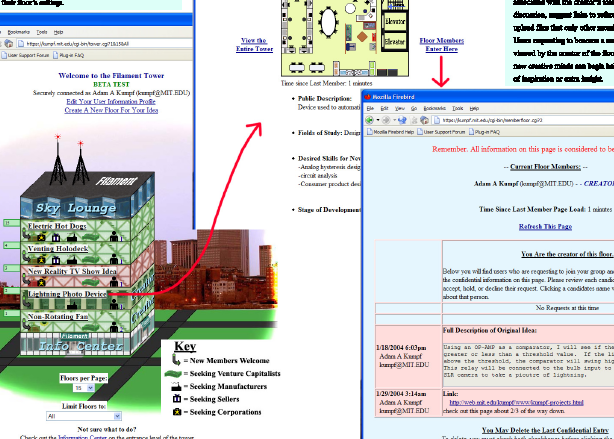Click Create A New Floor For Your Idea link
Viewport: 614px width, 439px height.
(x=111, y=110)
